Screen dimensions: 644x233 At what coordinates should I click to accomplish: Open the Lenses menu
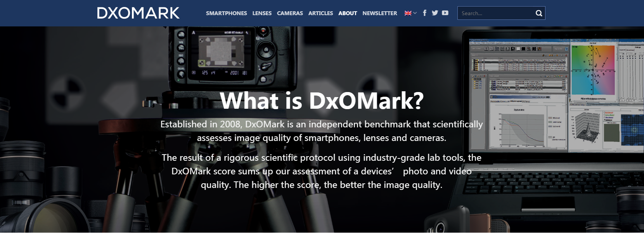262,13
